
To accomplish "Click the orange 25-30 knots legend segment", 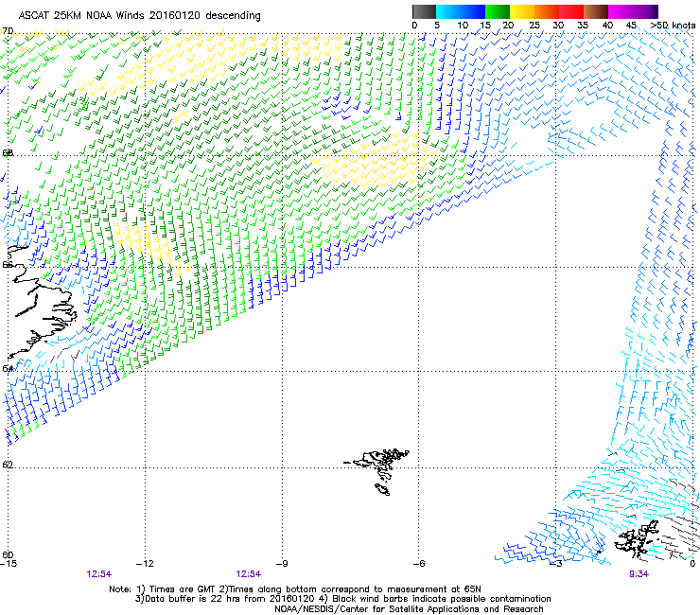I will (x=547, y=11).
